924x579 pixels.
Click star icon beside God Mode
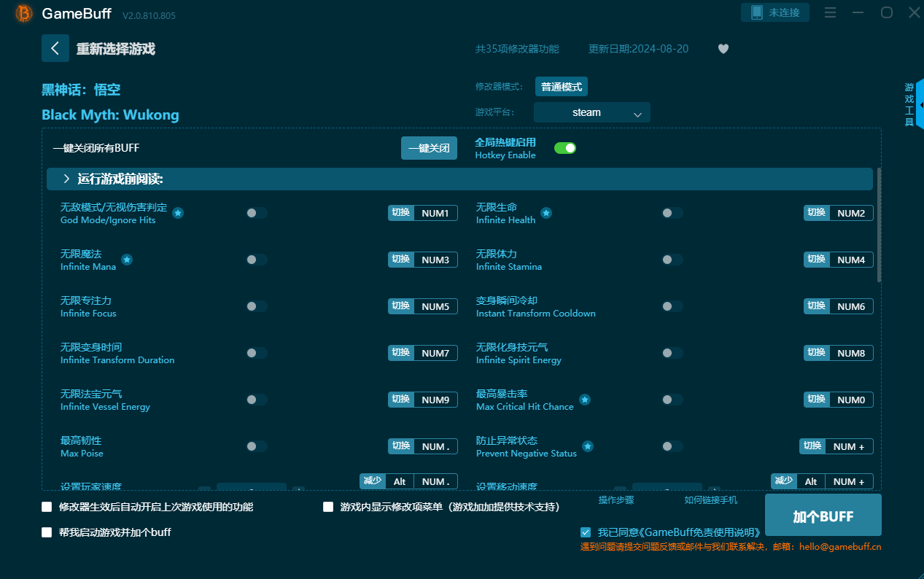tap(178, 213)
